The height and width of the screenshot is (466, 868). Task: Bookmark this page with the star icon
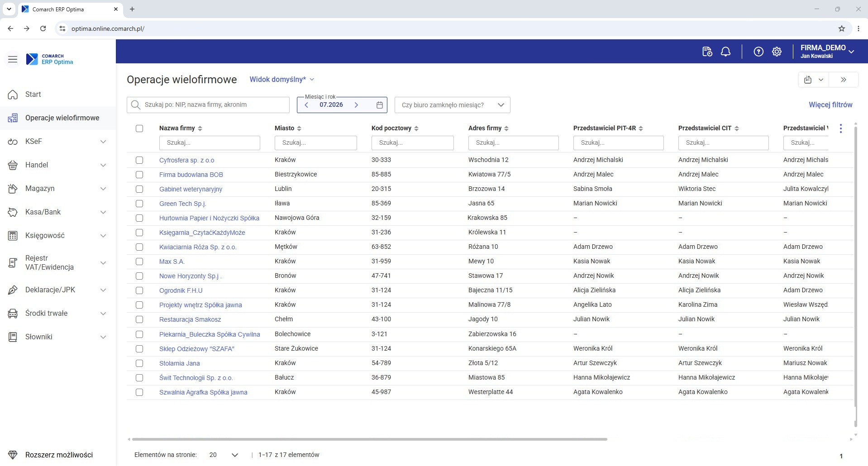[842, 29]
